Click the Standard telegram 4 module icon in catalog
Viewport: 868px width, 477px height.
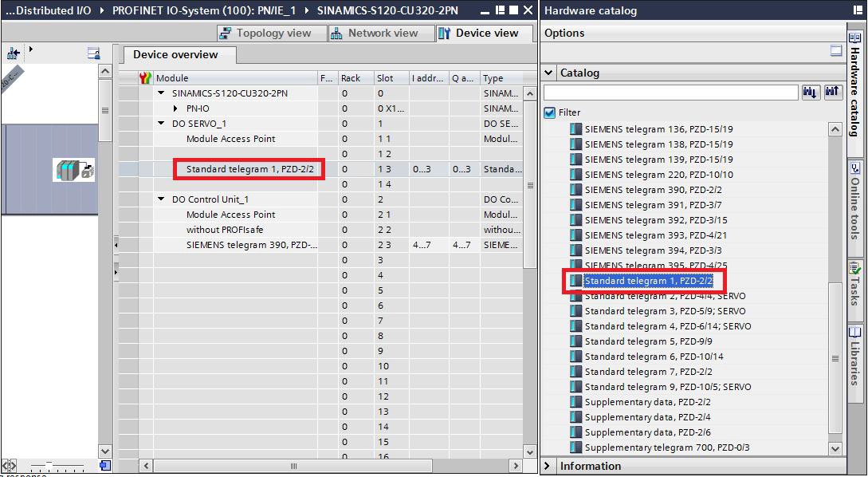coord(576,326)
